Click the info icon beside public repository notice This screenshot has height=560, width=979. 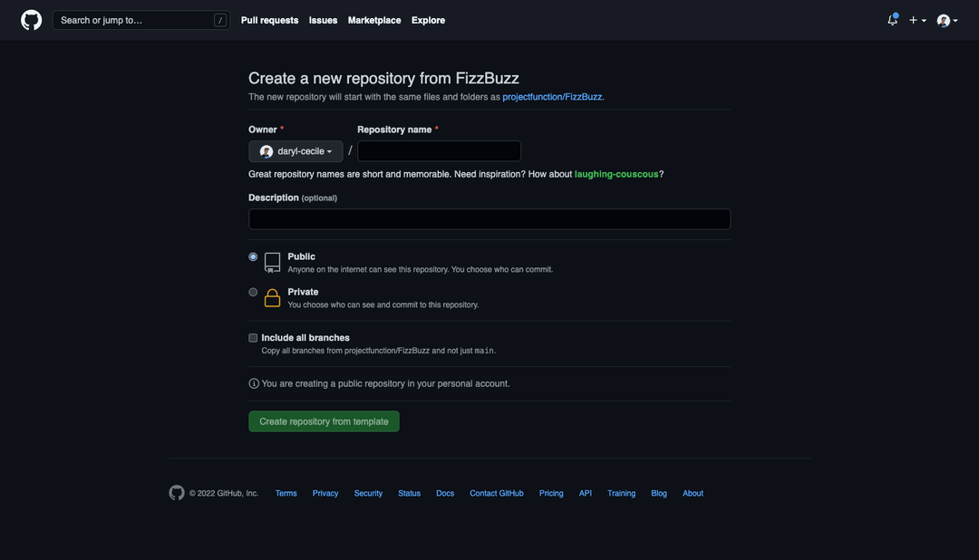(254, 383)
